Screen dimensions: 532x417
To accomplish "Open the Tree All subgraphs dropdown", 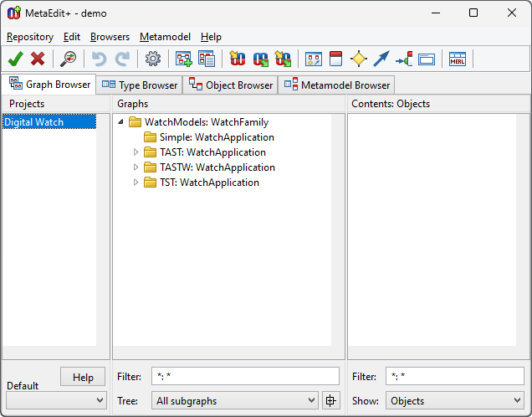I will point(235,401).
